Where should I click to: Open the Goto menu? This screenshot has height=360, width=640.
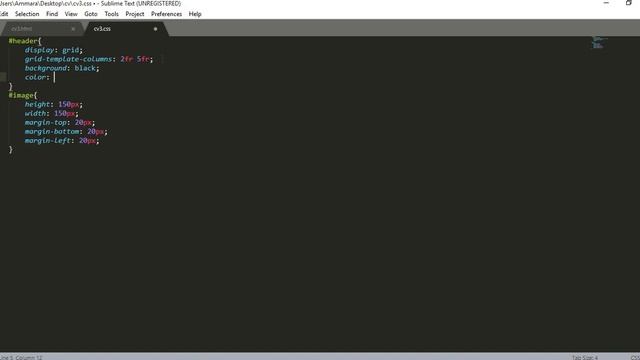[91, 14]
